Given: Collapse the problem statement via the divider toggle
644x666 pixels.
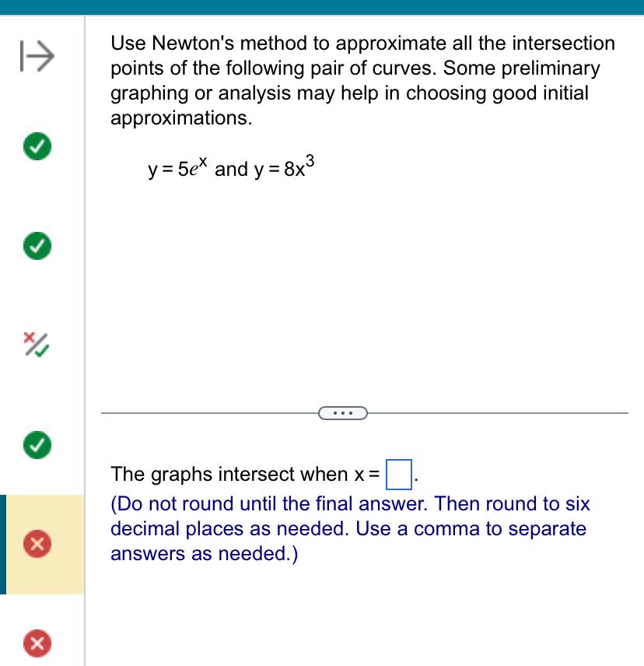Looking at the screenshot, I should (x=342, y=412).
